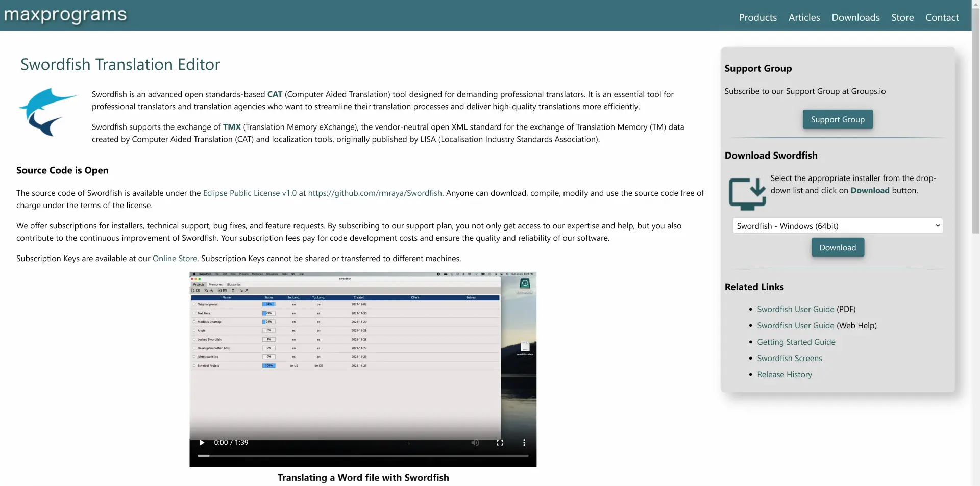
Task: Click the 0:00 / 1:39 video time display
Action: [231, 443]
